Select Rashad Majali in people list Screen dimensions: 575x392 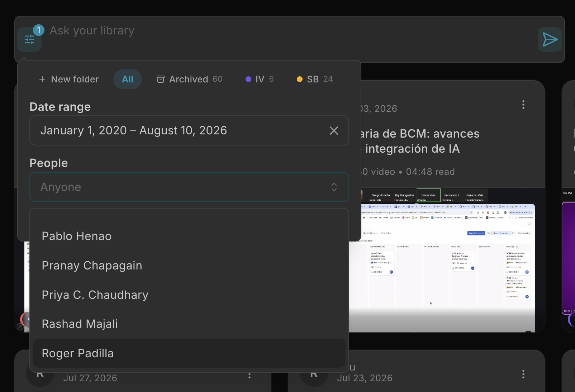click(189, 324)
